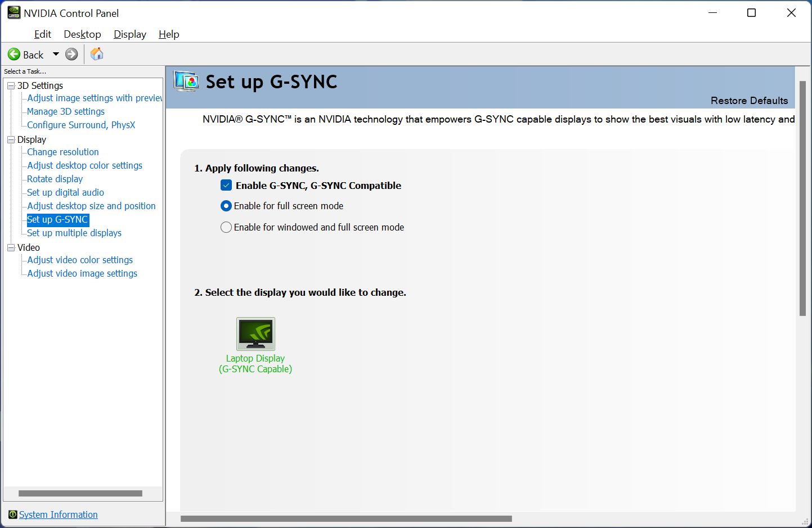812x528 pixels.
Task: Click the main panel horizontal scrollbar
Action: (x=347, y=519)
